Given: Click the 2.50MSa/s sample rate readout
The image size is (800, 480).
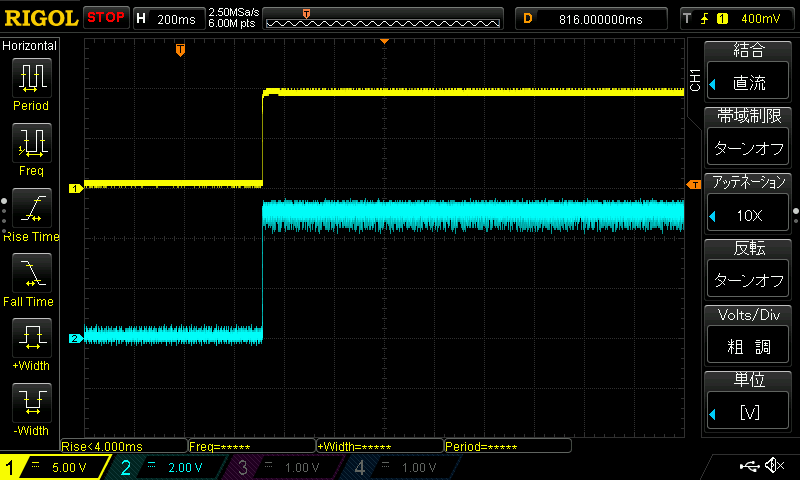Looking at the screenshot, I should (x=234, y=12).
